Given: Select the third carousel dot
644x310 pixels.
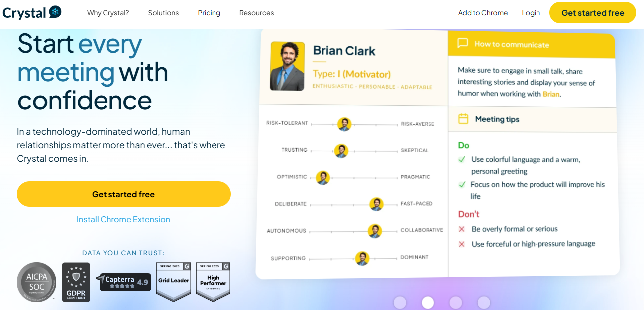Looking at the screenshot, I should click(x=455, y=302).
